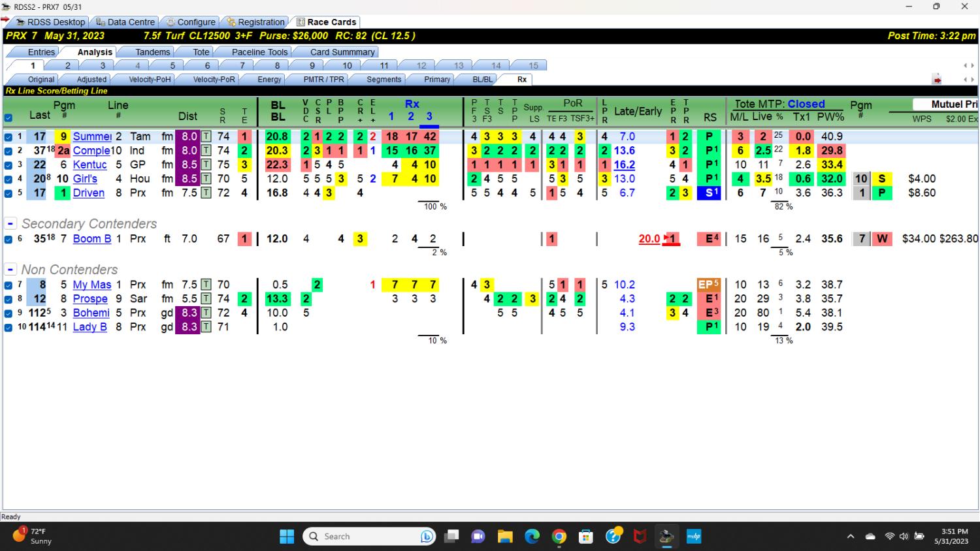Collapse the Secondary Contenders group

[10, 223]
